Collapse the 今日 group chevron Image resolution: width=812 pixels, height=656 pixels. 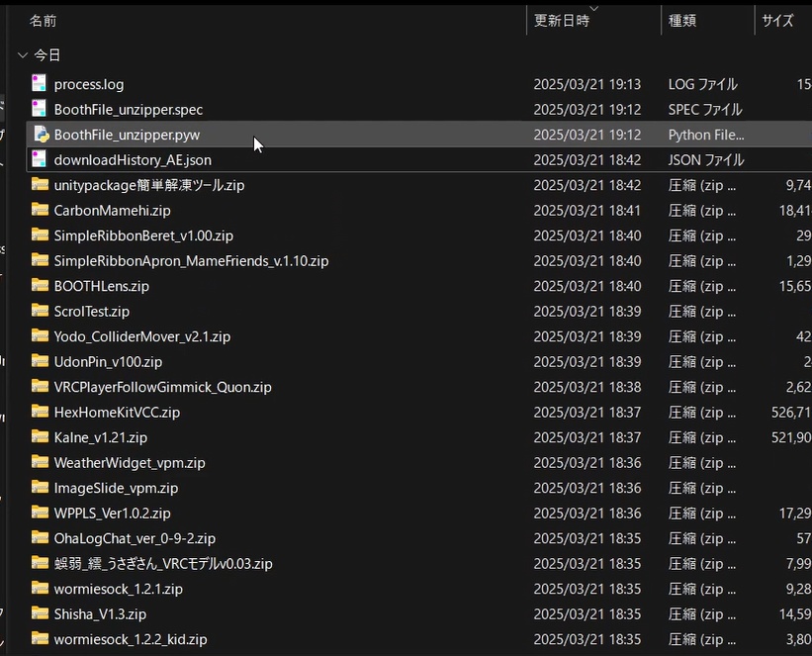click(x=23, y=55)
